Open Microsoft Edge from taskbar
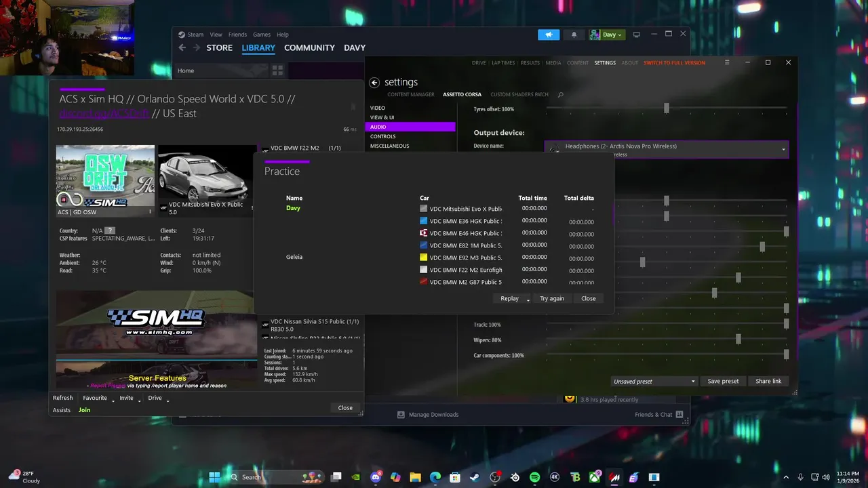Screen dimensions: 868x488 (x=435, y=477)
